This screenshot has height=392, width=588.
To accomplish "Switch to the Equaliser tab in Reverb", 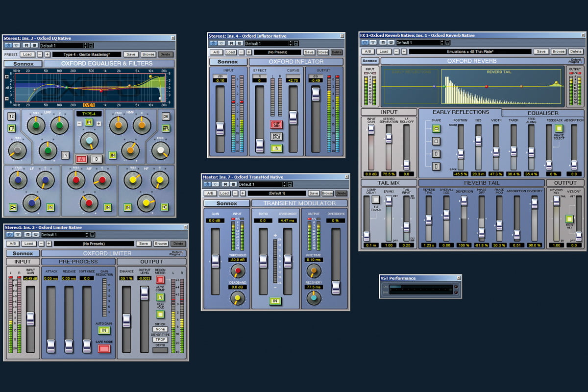I will (542, 113).
